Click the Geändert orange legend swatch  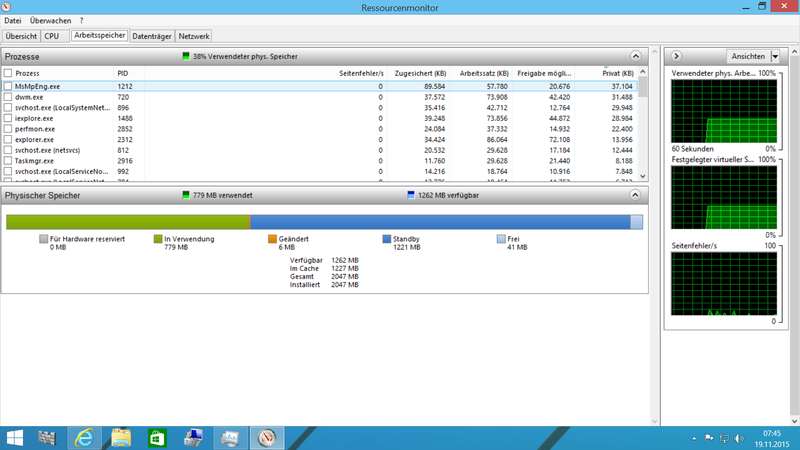pyautogui.click(x=272, y=239)
